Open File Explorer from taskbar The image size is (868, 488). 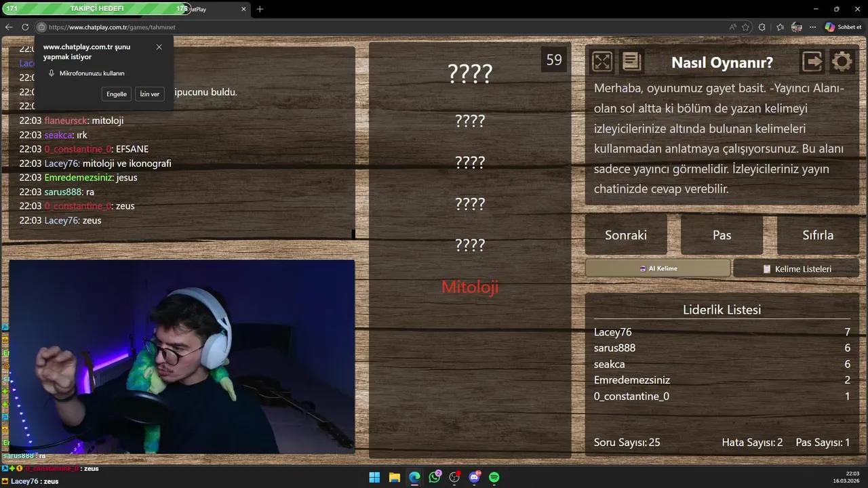[x=394, y=477]
